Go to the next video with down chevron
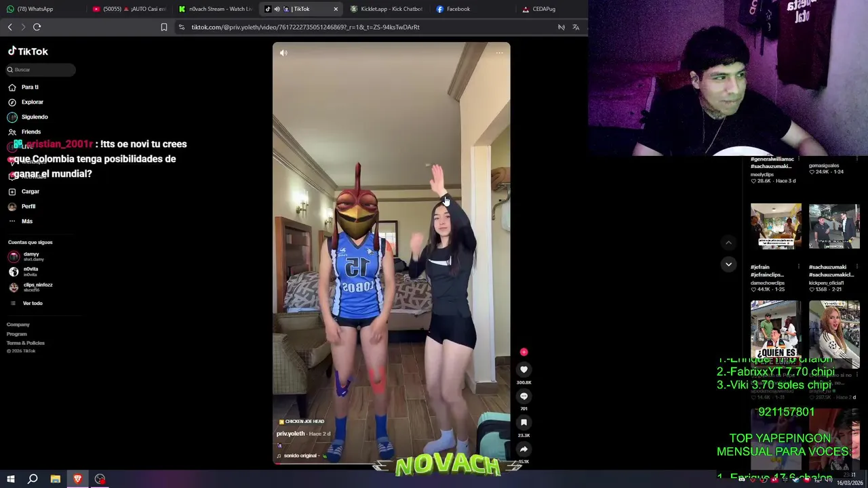This screenshot has height=488, width=868. (728, 264)
